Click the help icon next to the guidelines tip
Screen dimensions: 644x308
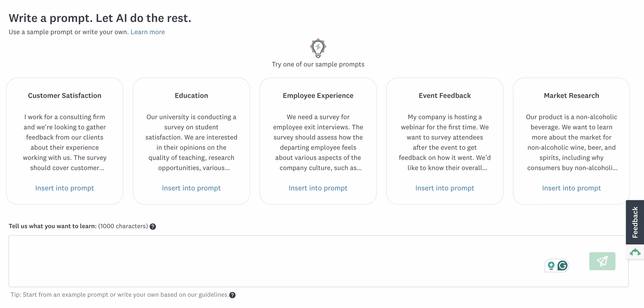(232, 295)
